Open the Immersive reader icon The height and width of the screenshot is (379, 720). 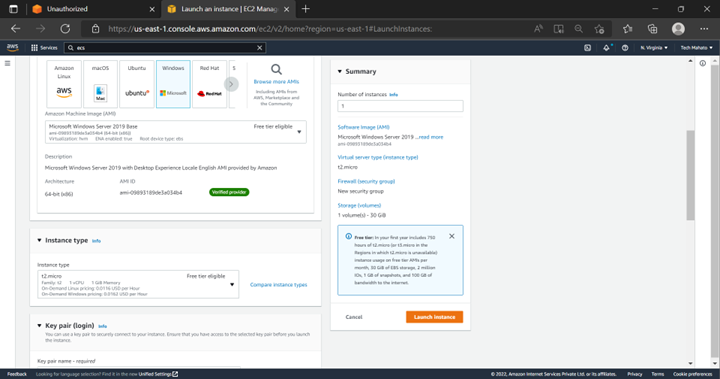coord(558,29)
